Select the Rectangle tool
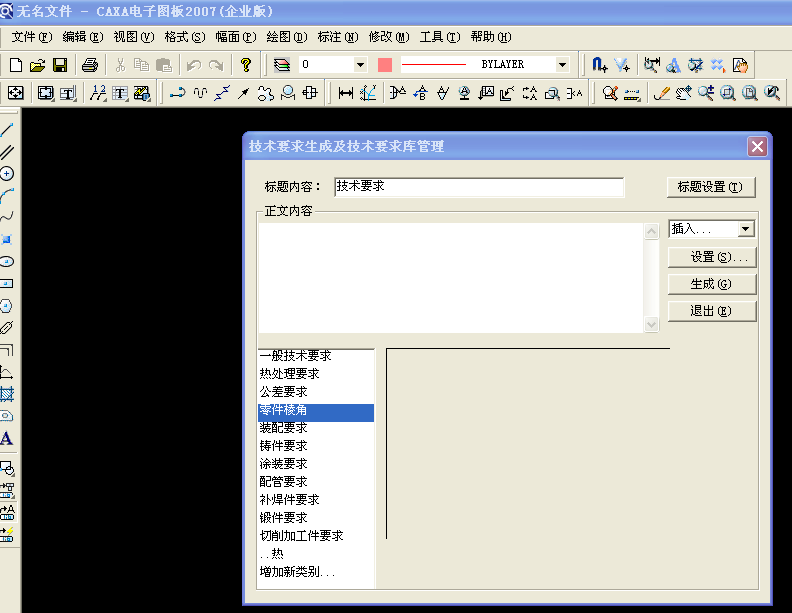 click(7, 284)
